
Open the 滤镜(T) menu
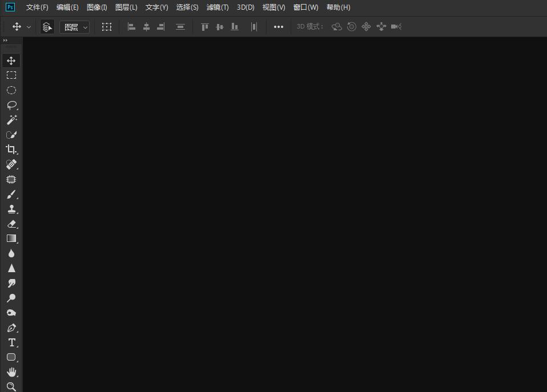tap(217, 7)
